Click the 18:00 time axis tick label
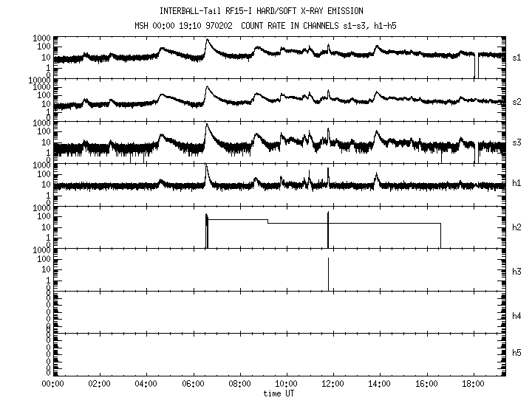The width and height of the screenshot is (532, 406). coord(473,384)
